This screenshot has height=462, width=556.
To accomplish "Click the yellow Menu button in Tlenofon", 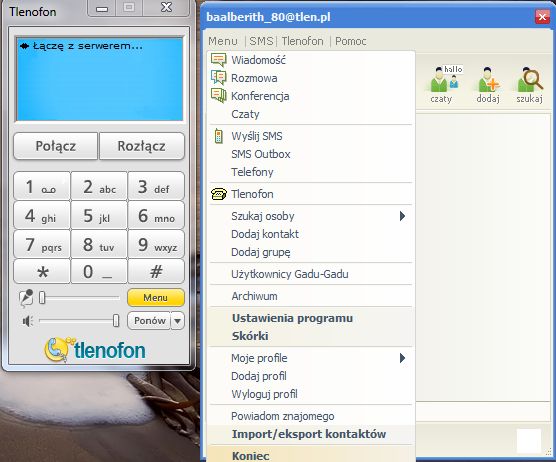I will [156, 297].
